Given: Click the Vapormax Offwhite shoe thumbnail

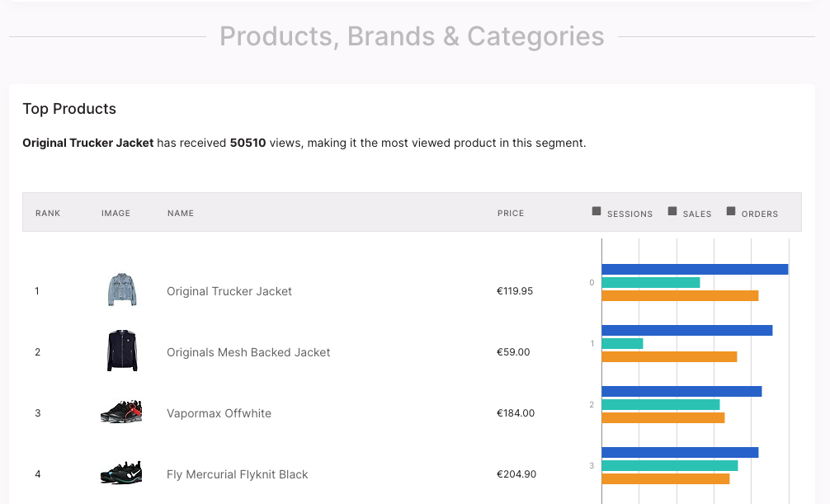Looking at the screenshot, I should [122, 412].
